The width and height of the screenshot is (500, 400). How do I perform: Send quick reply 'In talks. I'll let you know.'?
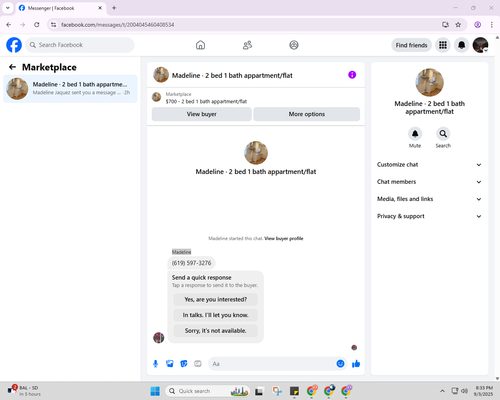[x=216, y=315]
